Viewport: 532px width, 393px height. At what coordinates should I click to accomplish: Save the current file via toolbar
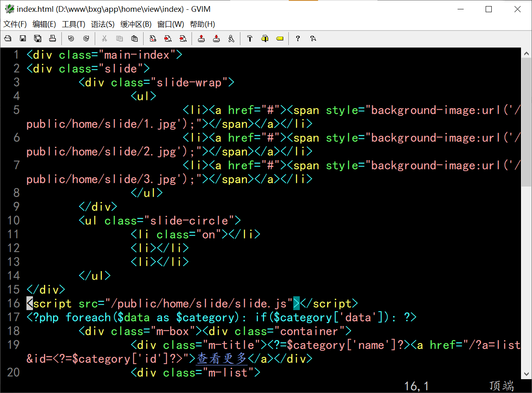pos(23,39)
